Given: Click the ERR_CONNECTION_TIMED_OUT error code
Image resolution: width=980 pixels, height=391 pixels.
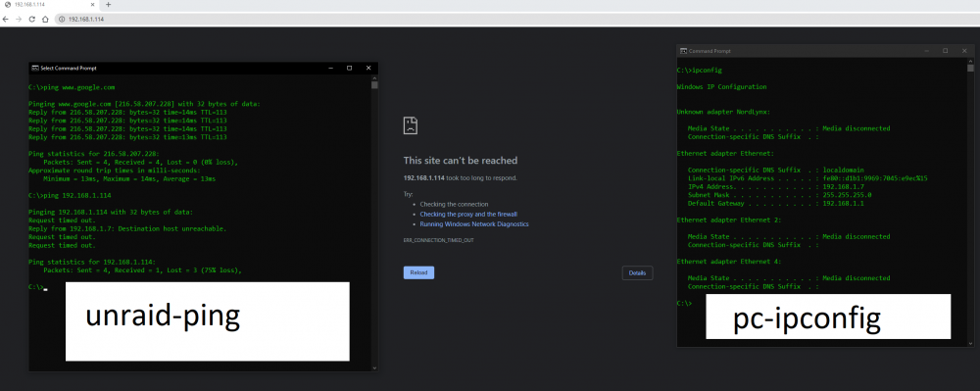Looking at the screenshot, I should click(439, 240).
